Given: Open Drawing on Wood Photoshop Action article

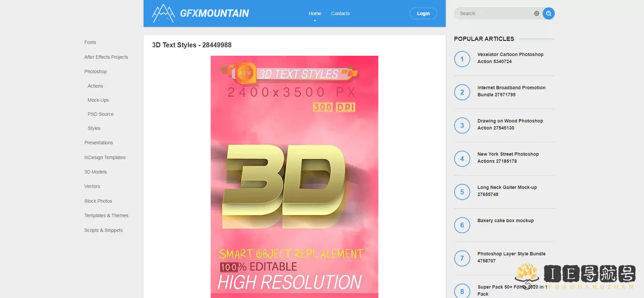Looking at the screenshot, I should click(x=510, y=124).
